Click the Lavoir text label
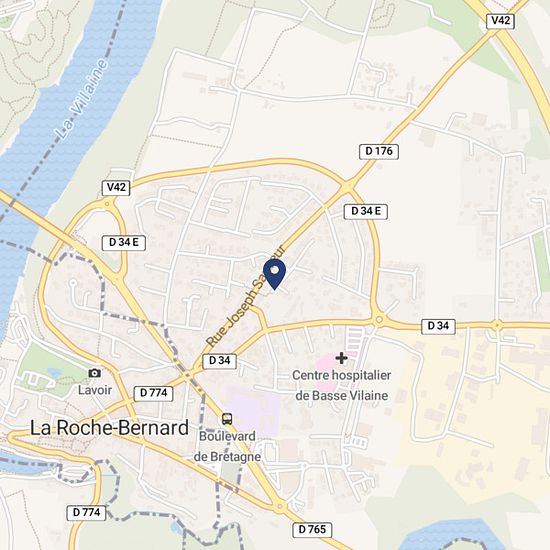Viewport: 550px width, 550px height. click(95, 390)
